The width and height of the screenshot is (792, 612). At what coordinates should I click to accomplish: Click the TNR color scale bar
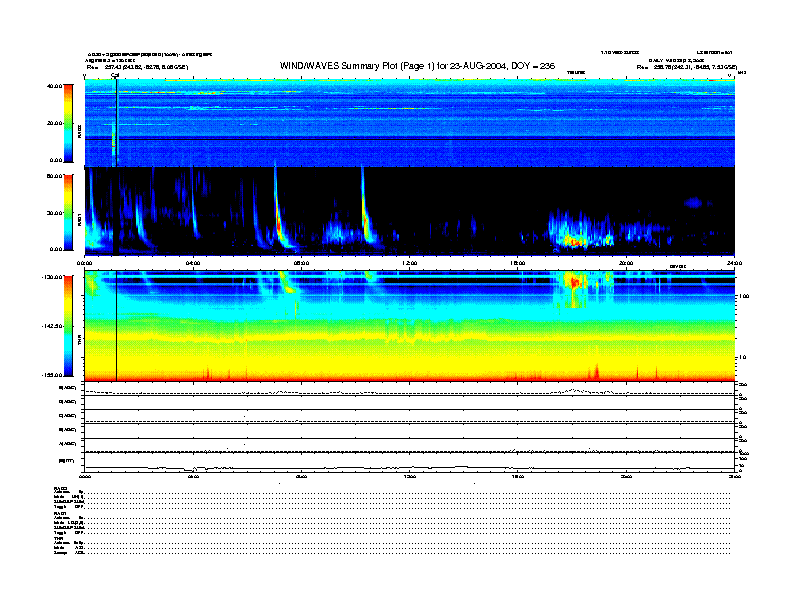(69, 327)
